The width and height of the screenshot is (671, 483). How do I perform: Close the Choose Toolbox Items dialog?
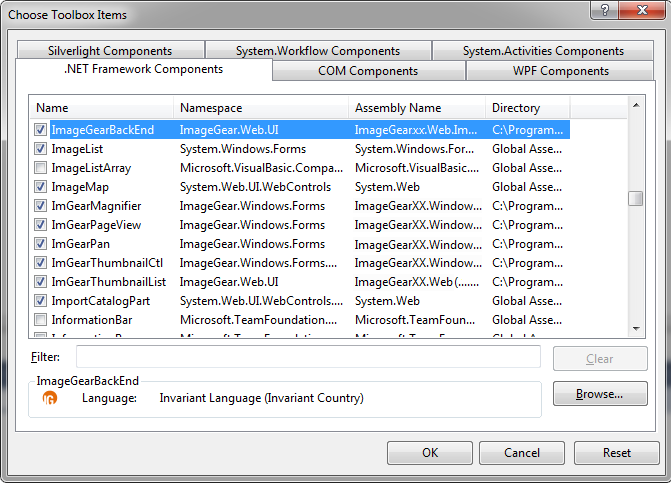pyautogui.click(x=642, y=9)
